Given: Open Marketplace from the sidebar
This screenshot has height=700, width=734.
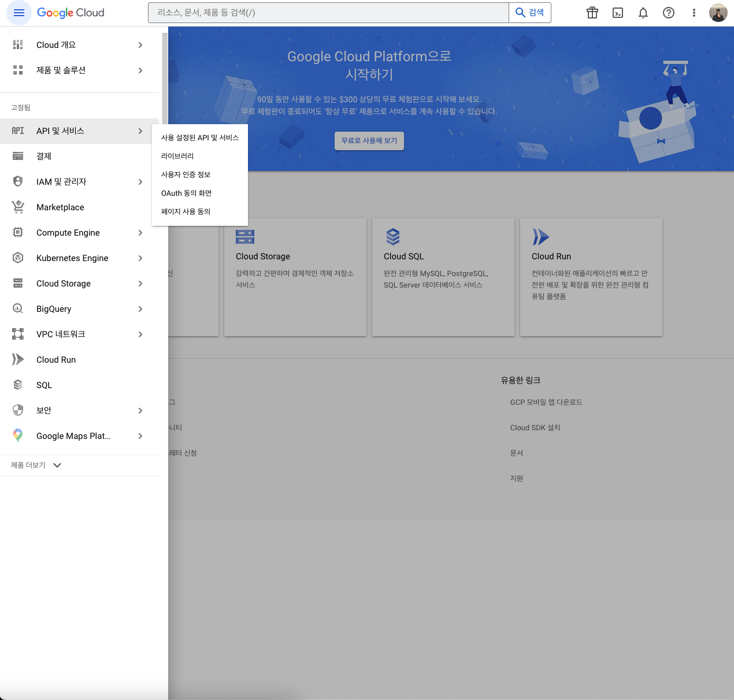Looking at the screenshot, I should [x=79, y=207].
